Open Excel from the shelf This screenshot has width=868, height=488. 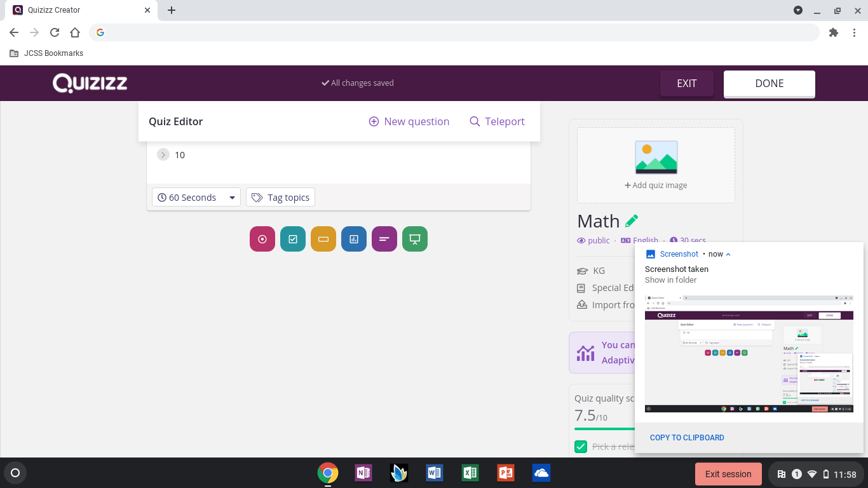(470, 473)
